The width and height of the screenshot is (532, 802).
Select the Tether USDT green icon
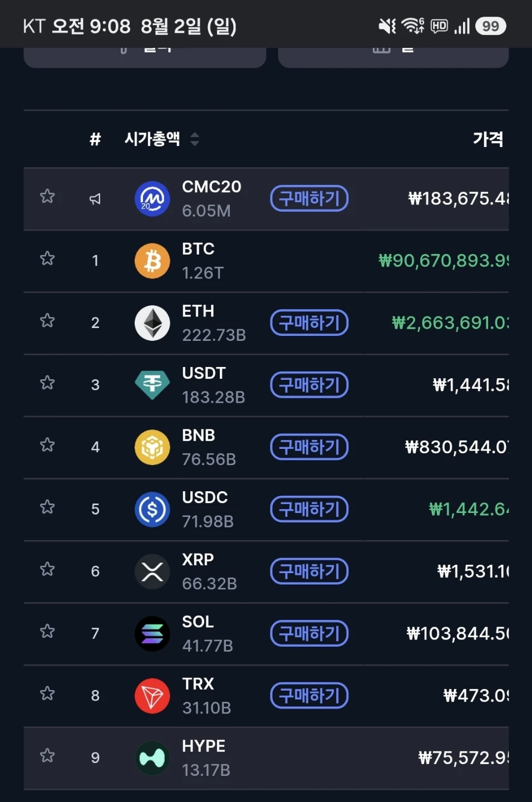pos(152,385)
